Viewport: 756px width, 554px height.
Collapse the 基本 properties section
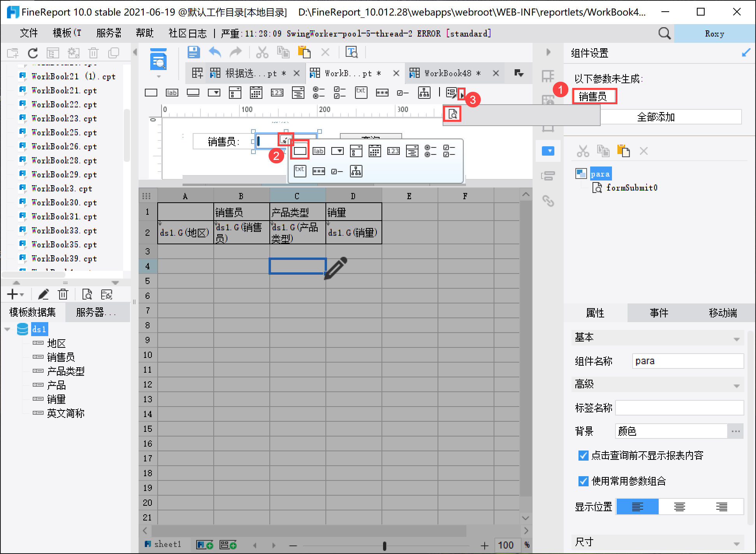[x=736, y=338]
